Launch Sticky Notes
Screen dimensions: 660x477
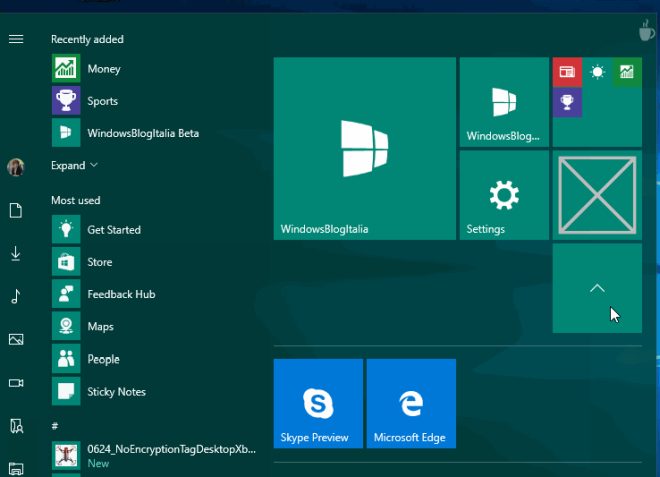154,391
